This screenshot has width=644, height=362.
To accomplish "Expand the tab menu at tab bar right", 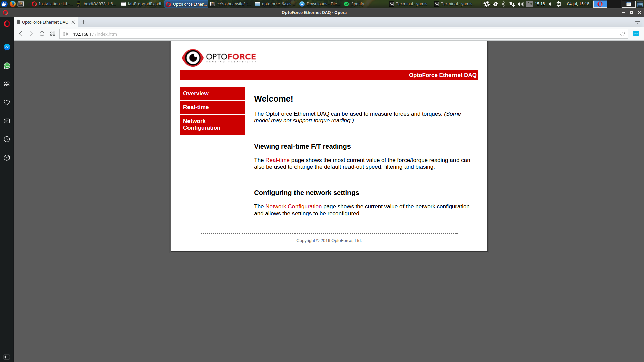I will 637,22.
